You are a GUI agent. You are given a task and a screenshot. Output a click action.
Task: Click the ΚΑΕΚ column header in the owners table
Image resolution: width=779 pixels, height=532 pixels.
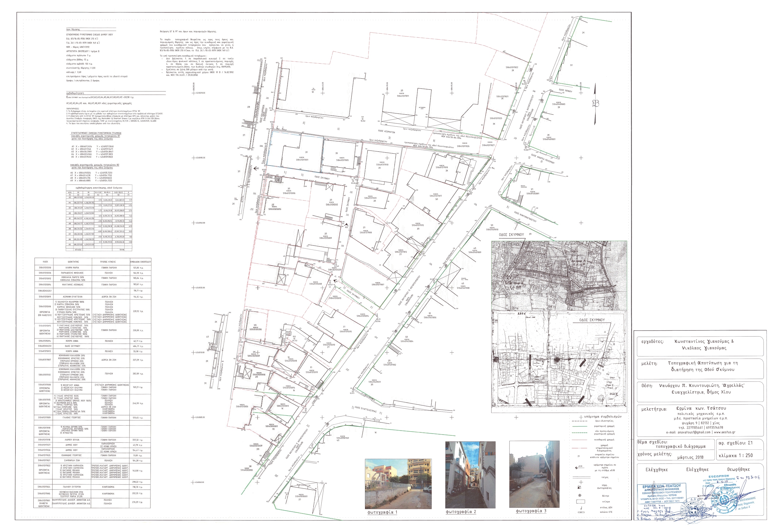pyautogui.click(x=45, y=262)
